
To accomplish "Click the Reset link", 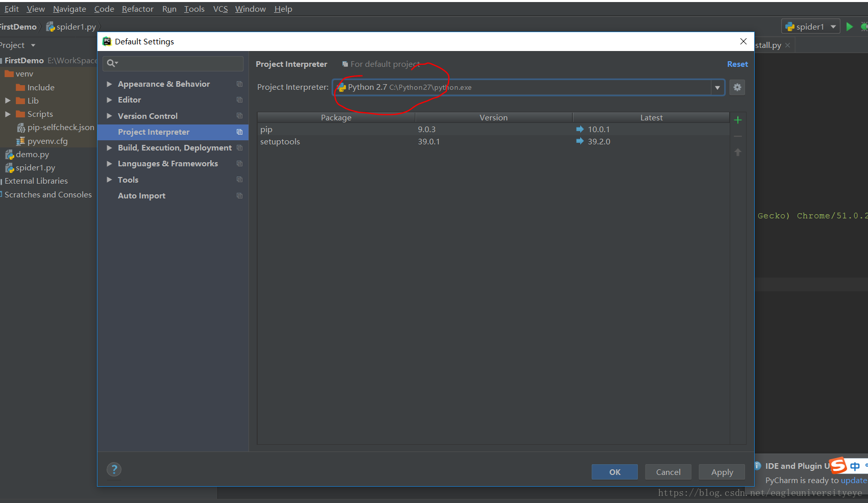I will (737, 64).
